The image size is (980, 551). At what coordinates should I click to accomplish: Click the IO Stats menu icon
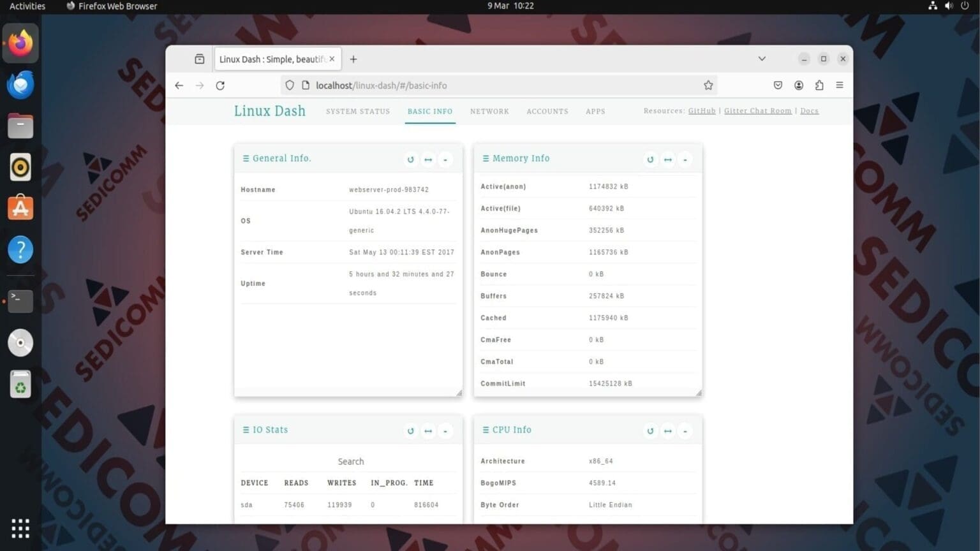pyautogui.click(x=246, y=430)
